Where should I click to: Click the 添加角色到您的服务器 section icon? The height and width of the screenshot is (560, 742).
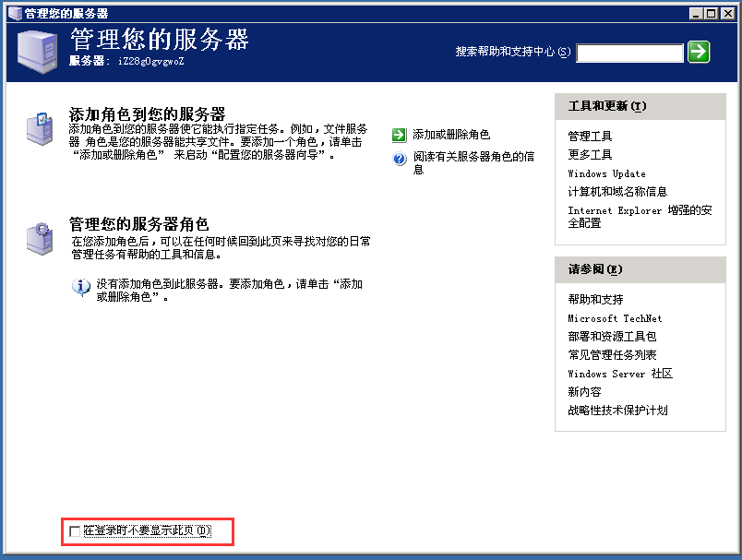[x=39, y=128]
